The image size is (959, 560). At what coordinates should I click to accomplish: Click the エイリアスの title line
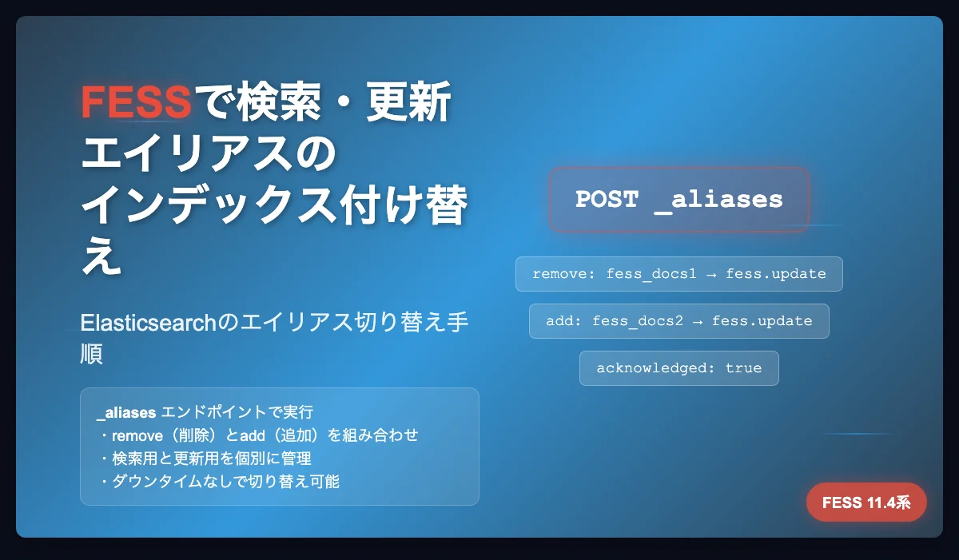(209, 155)
